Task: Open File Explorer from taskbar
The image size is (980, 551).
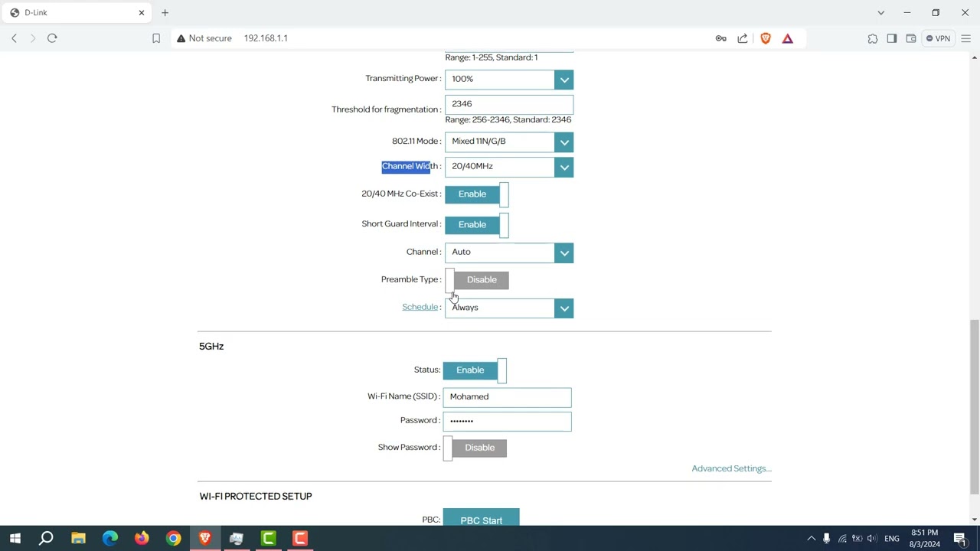Action: coord(78,539)
